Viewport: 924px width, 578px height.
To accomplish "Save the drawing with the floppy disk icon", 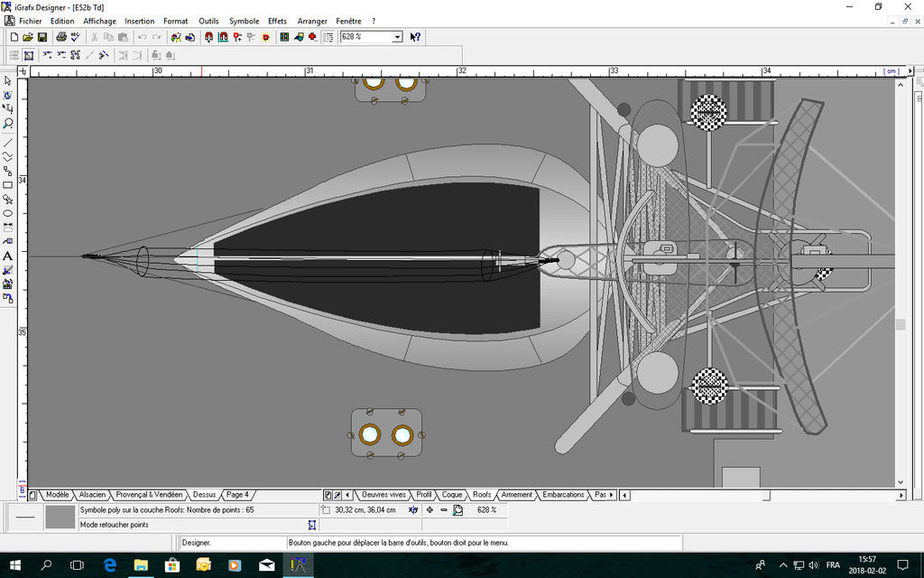I will (42, 37).
